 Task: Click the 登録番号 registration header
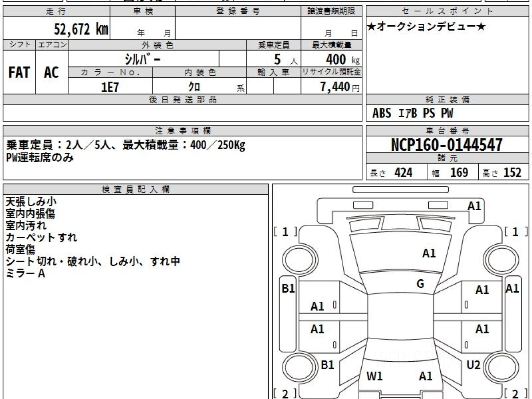[x=238, y=12]
